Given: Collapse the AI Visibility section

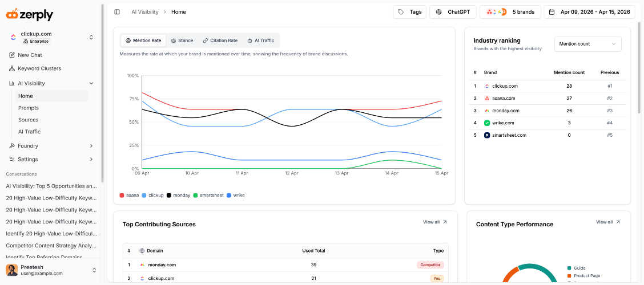Looking at the screenshot, I should (91, 83).
